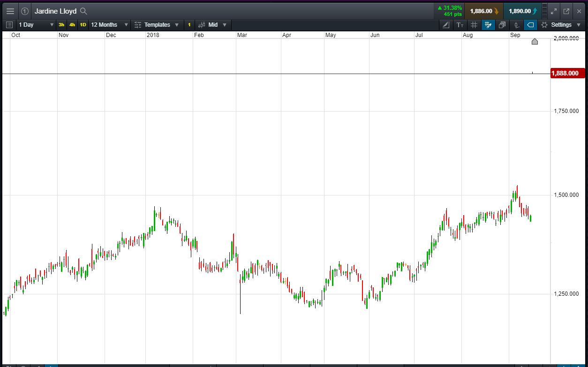Expand the 12 Months range dropdown
588x367 pixels.
(x=109, y=25)
